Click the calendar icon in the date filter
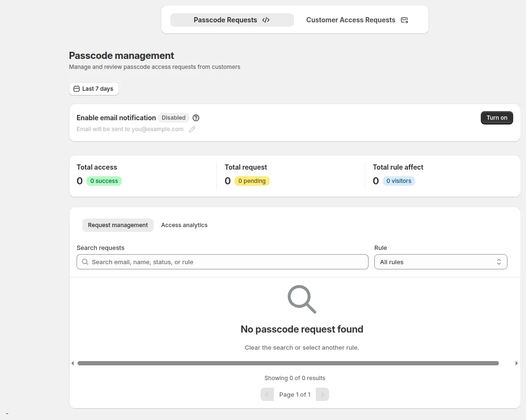The width and height of the screenshot is (526, 420). pyautogui.click(x=77, y=89)
